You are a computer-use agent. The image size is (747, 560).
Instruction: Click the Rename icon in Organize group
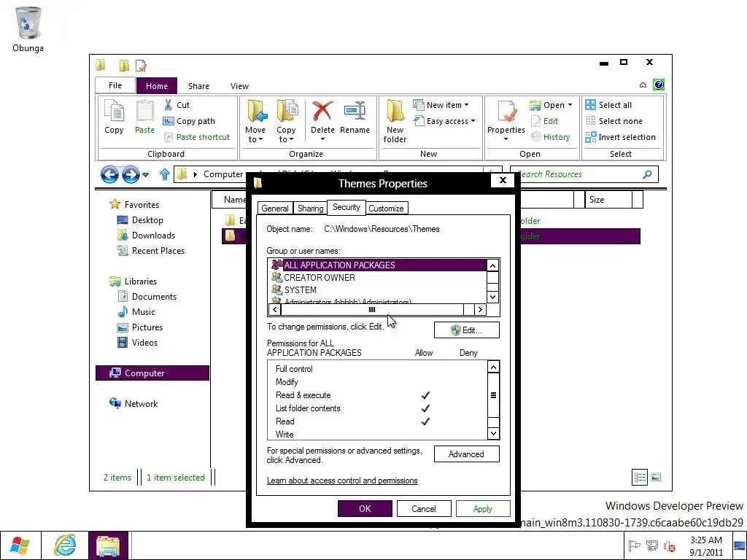pos(355,117)
